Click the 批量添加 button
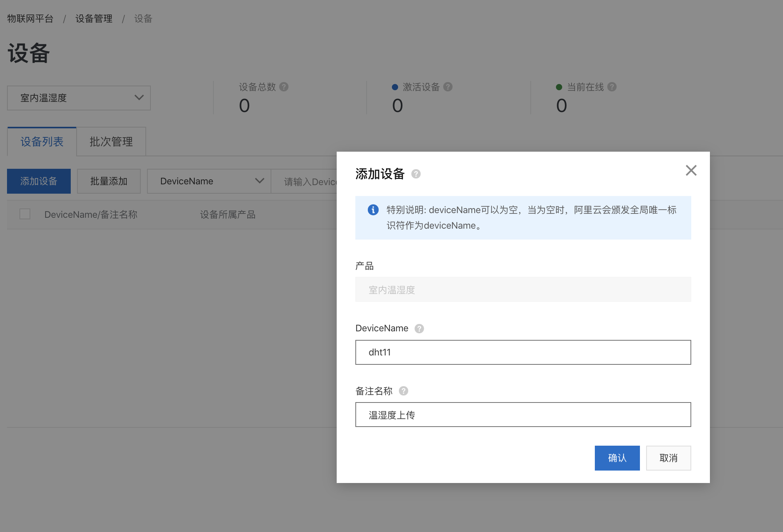The image size is (783, 532). click(108, 181)
